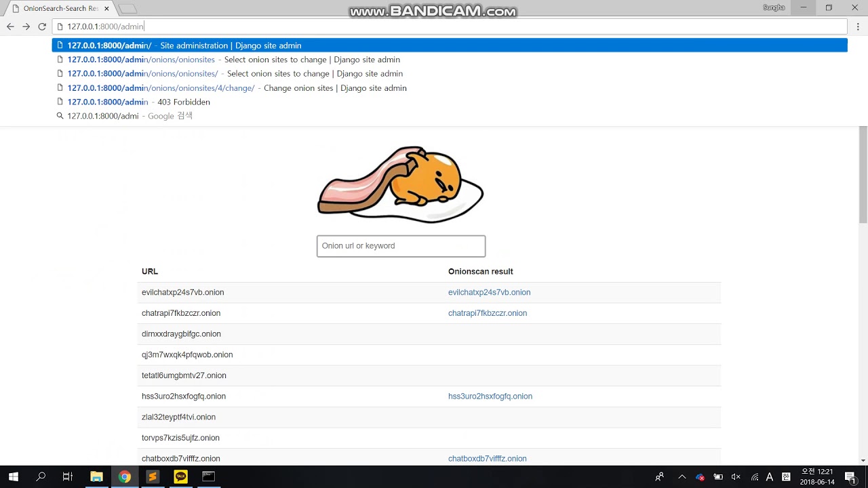
Task: Choose onionsites/4/change suggestion
Action: (450, 88)
